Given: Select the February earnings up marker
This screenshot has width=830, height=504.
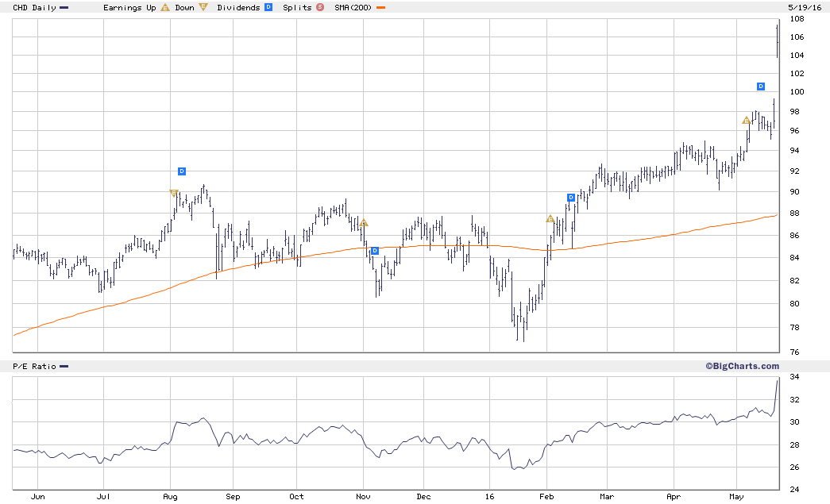Looking at the screenshot, I should click(x=550, y=218).
